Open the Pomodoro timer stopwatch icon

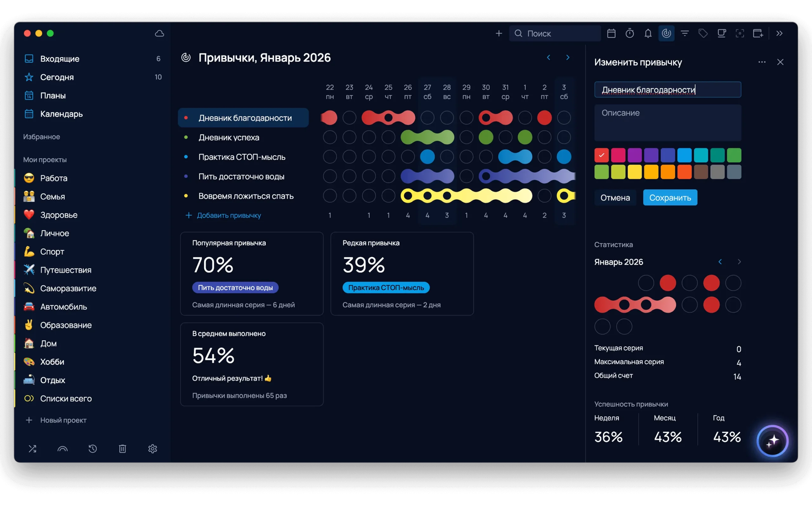tap(630, 33)
